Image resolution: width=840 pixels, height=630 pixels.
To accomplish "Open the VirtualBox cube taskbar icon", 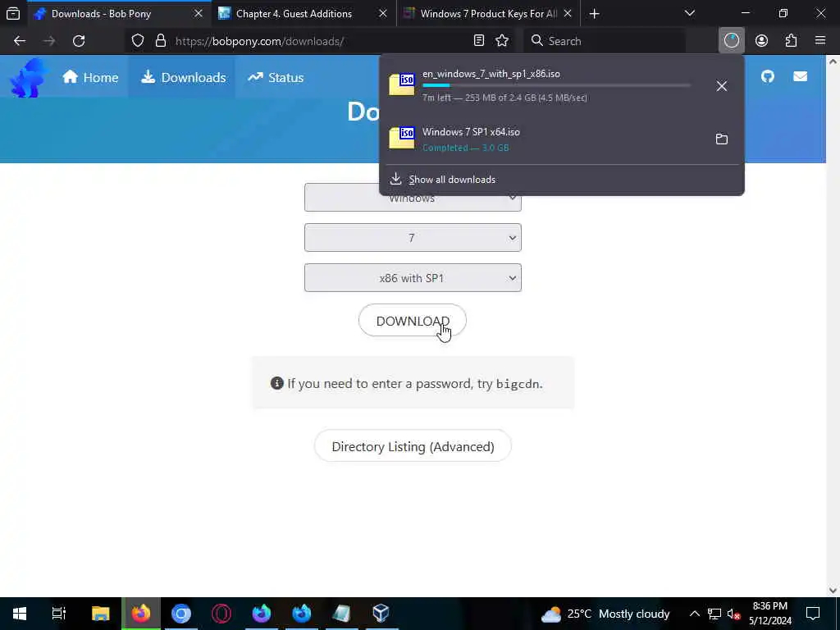I will point(381,613).
